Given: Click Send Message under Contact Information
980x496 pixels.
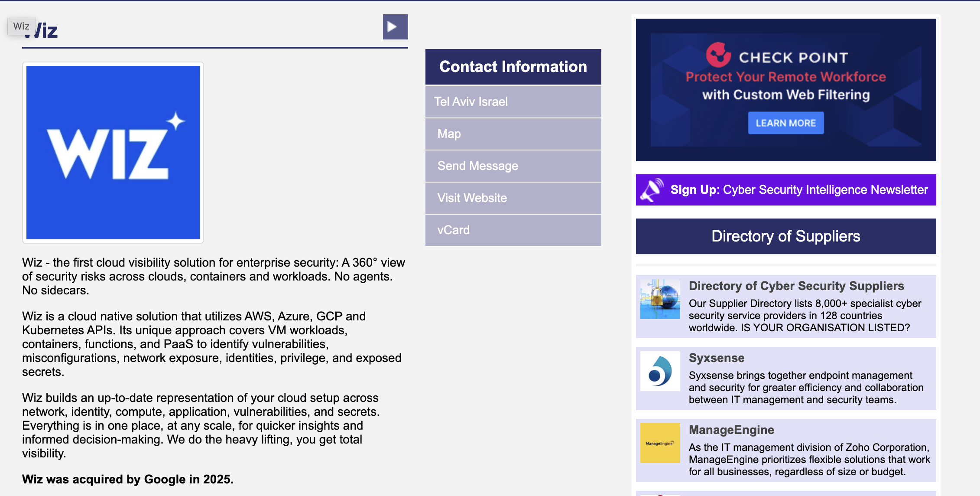Looking at the screenshot, I should [x=477, y=166].
